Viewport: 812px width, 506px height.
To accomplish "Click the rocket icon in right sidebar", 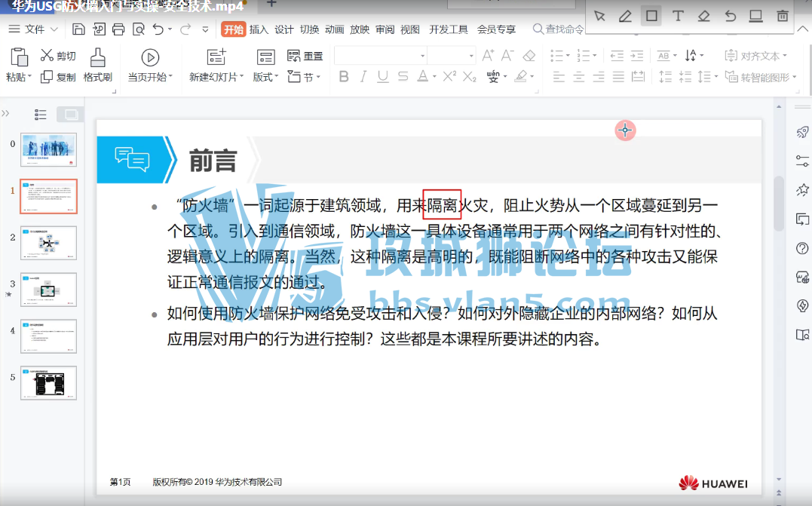I will click(x=802, y=132).
